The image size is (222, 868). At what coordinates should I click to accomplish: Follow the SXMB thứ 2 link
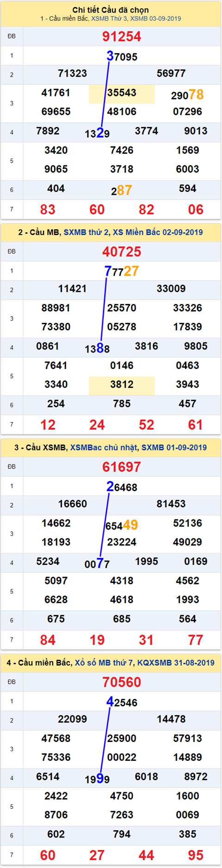click(86, 232)
